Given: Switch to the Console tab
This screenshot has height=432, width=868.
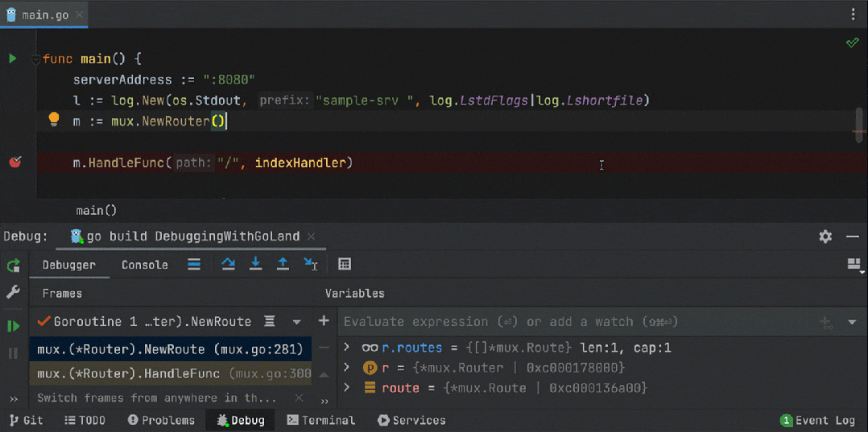Looking at the screenshot, I should click(x=145, y=265).
